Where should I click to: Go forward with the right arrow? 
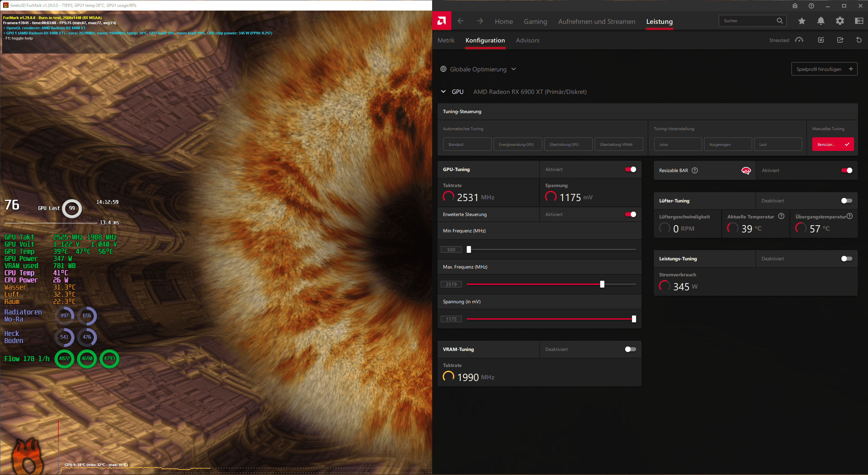tap(480, 21)
